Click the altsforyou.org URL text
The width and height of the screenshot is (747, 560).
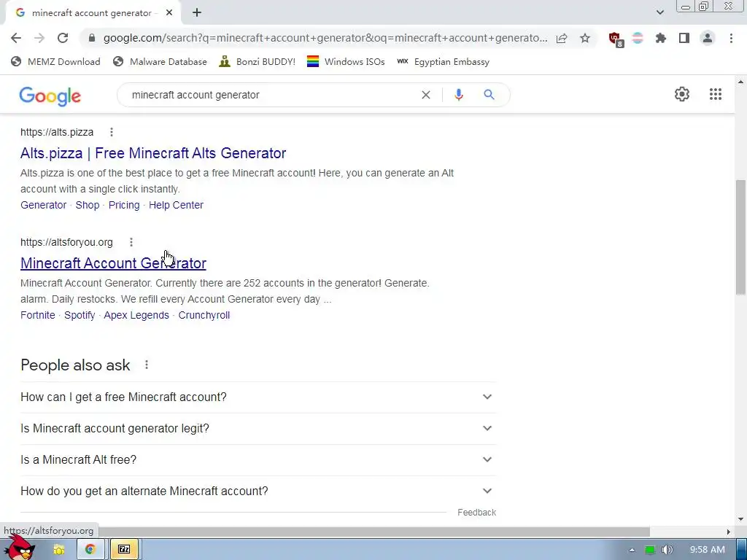[x=66, y=242]
